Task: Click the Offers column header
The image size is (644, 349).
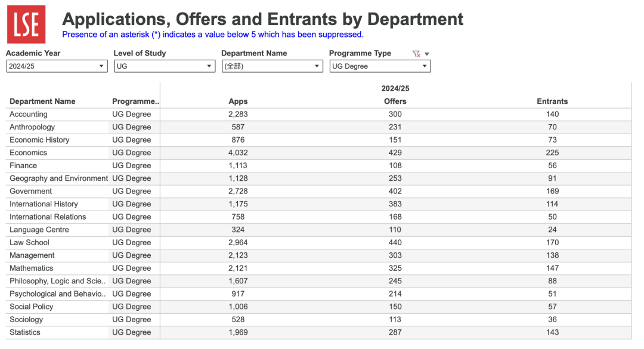Action: 395,101
